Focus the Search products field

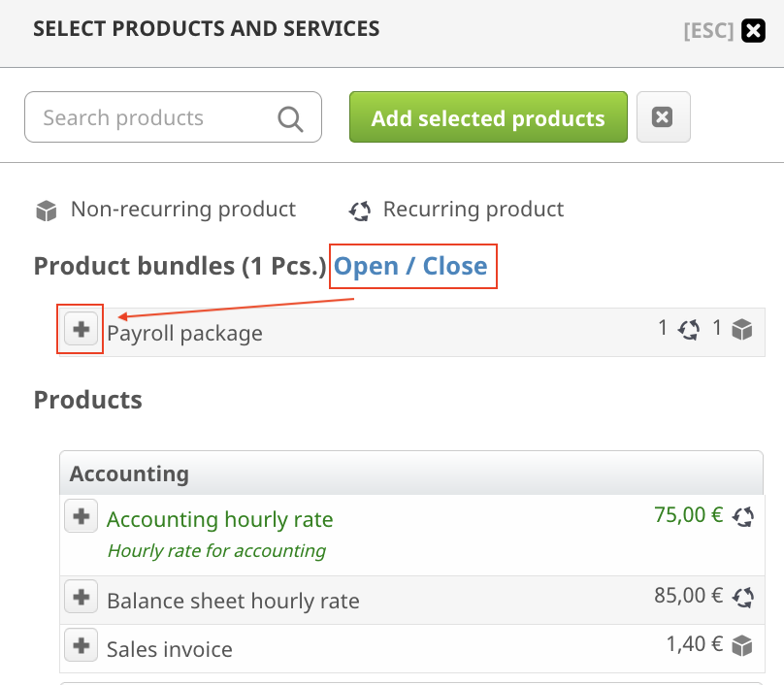[155, 118]
